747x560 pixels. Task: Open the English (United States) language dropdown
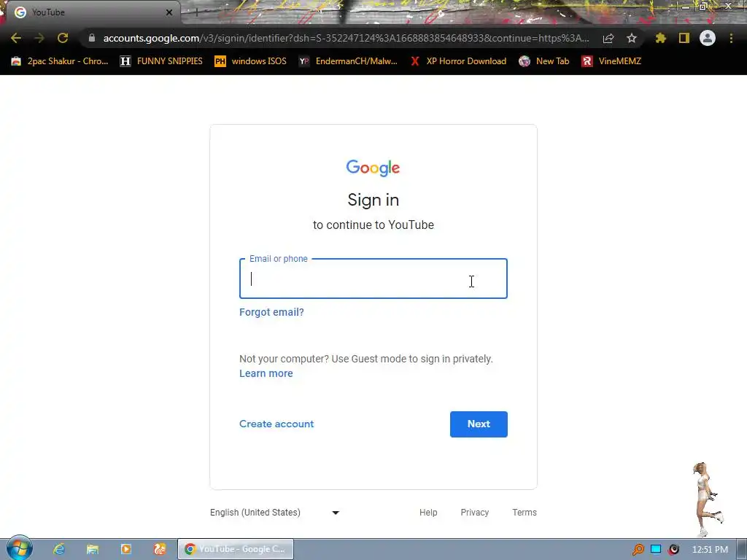pos(275,513)
